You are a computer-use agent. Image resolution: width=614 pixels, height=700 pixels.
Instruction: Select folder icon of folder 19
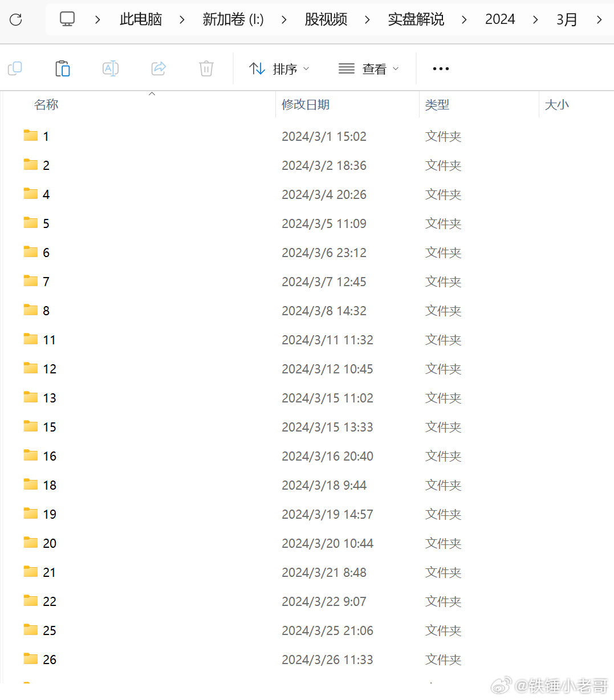31,513
